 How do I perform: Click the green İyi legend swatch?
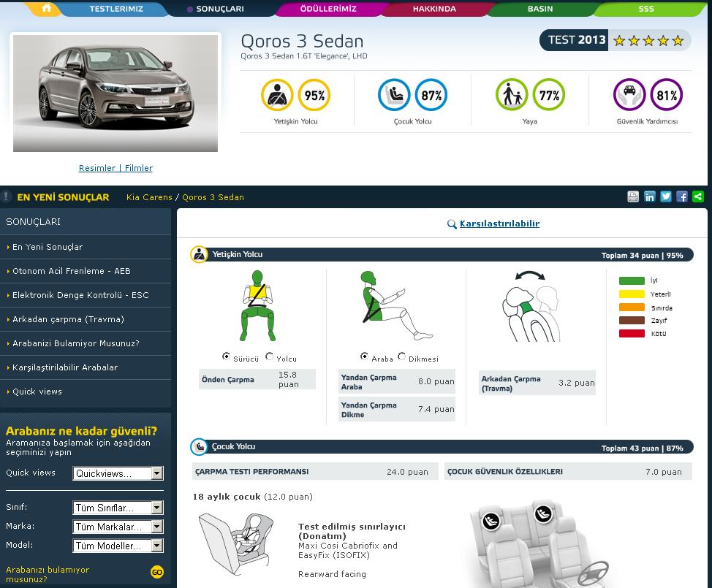[632, 280]
